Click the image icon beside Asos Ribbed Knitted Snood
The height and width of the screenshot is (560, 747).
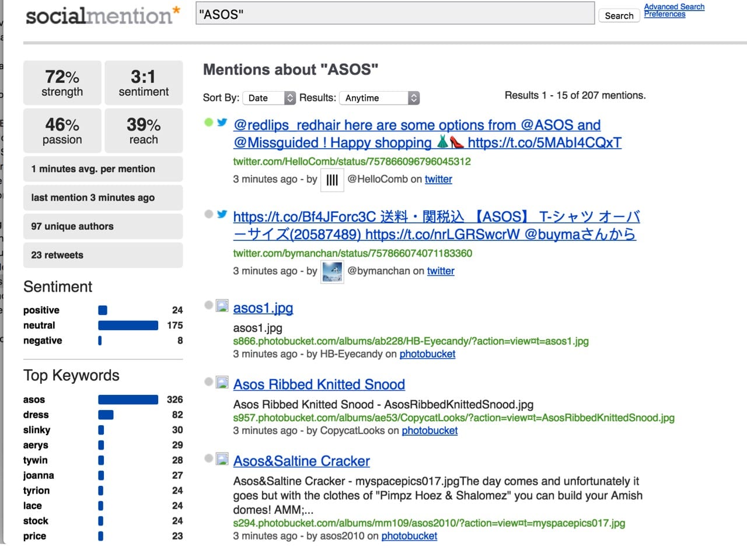click(222, 382)
